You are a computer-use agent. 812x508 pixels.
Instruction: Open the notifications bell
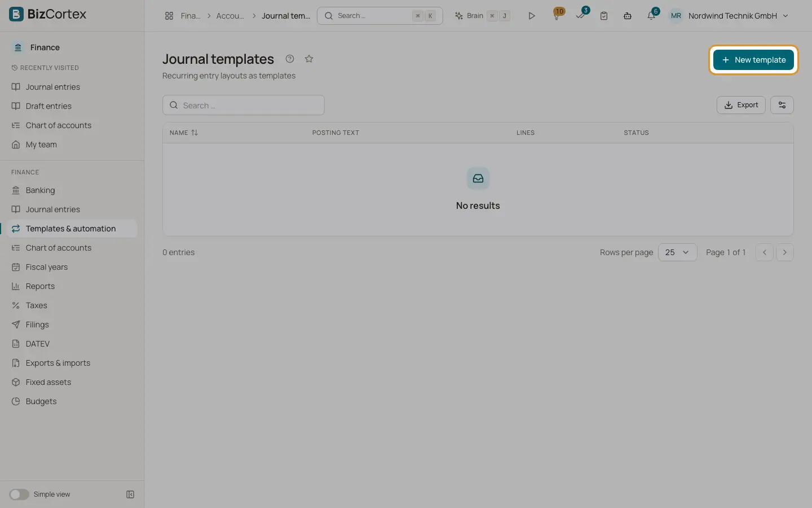click(x=651, y=15)
